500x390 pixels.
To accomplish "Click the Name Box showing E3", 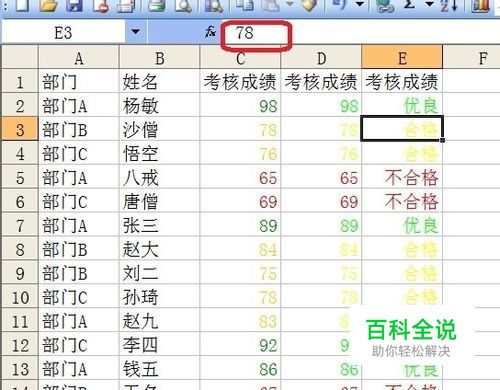I will pyautogui.click(x=63, y=32).
